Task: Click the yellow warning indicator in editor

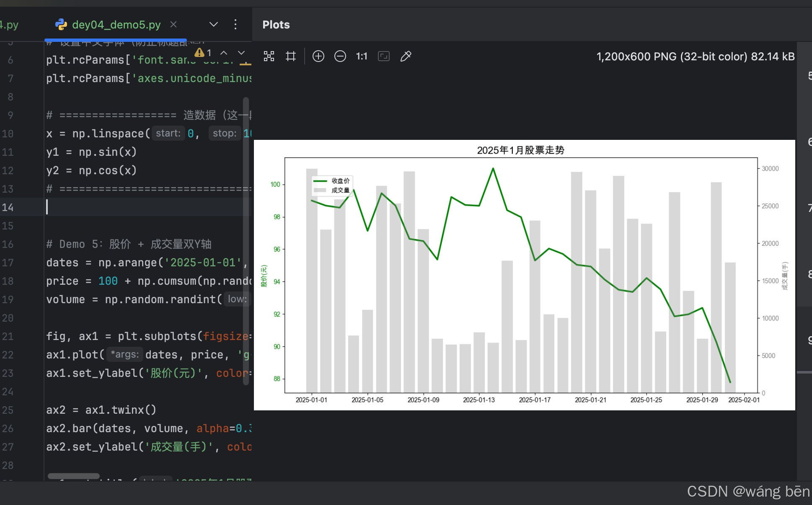Action: coord(200,53)
